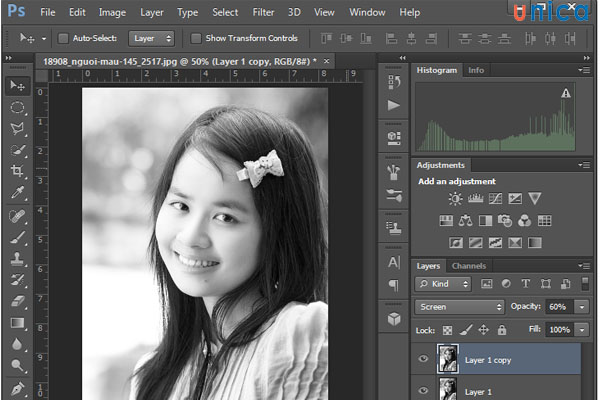Open the Window menu
This screenshot has width=600, height=400.
(x=367, y=13)
